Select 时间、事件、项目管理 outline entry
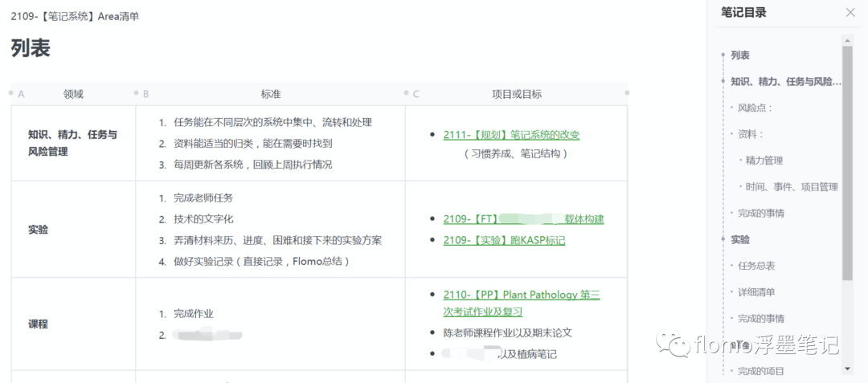 [x=792, y=187]
